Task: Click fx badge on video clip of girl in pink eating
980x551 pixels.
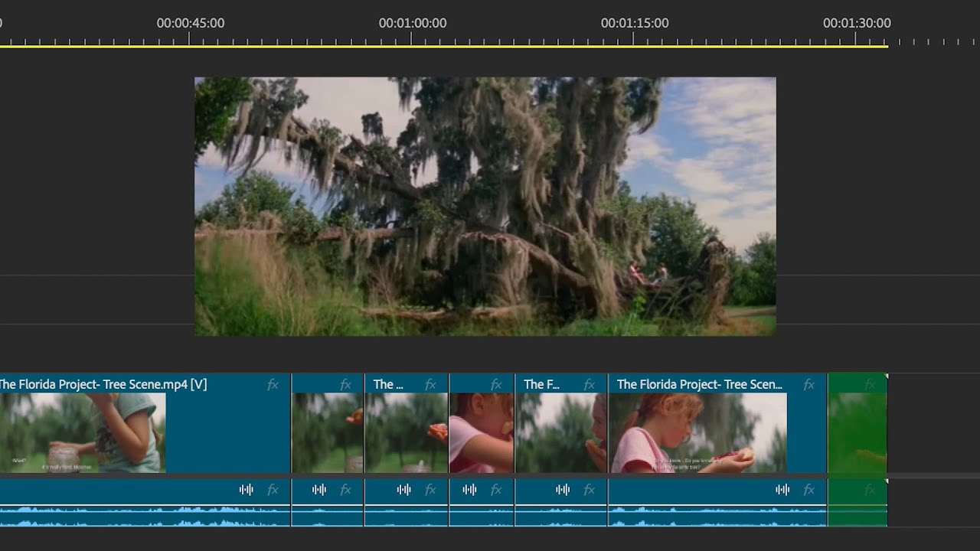Action: tap(496, 385)
